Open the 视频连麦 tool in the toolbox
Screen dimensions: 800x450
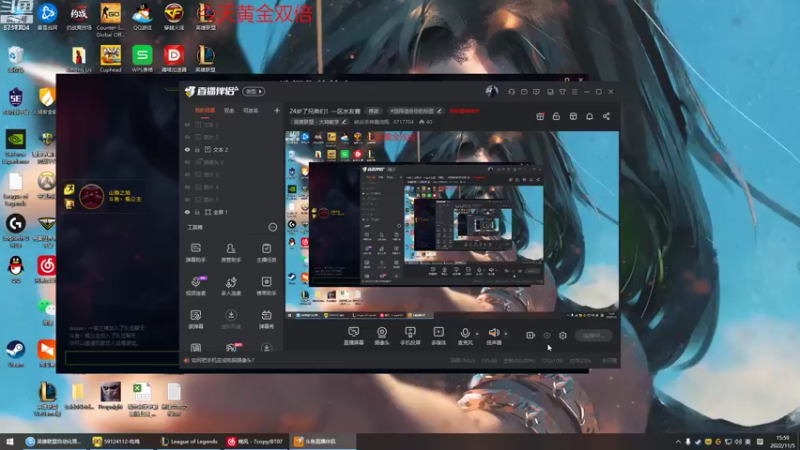coord(196,286)
